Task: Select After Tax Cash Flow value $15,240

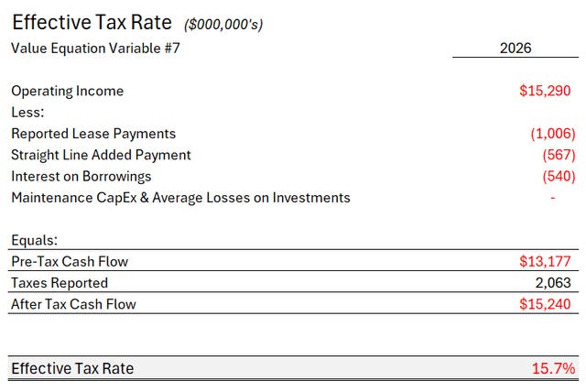Action: pos(545,304)
